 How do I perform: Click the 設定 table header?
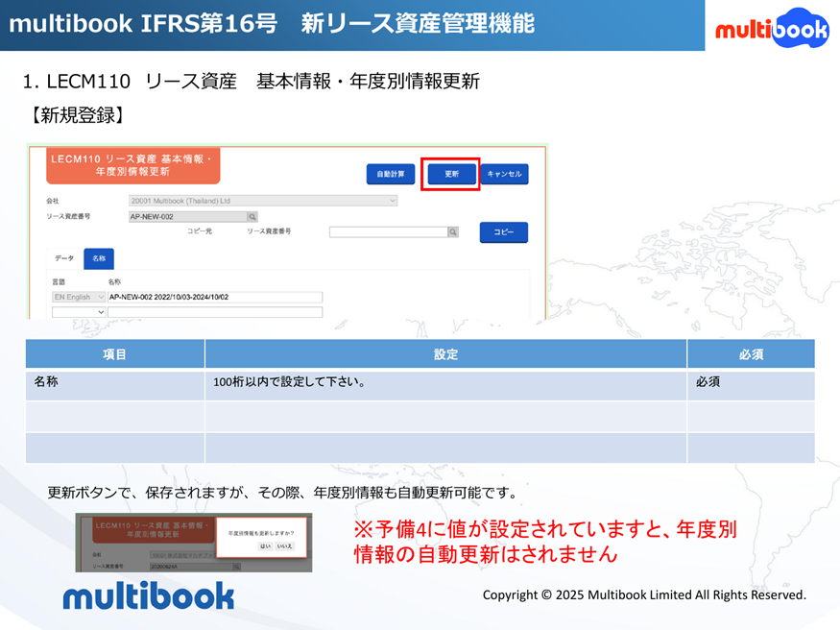click(x=445, y=354)
